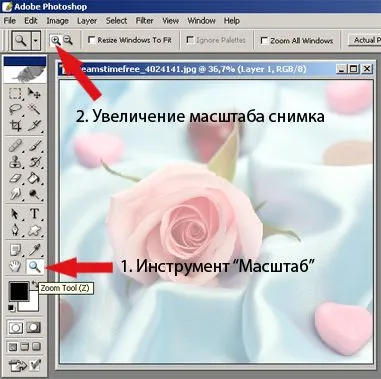Viewport: 381px width, 379px height.
Task: Minimize the document window
Action: tap(341, 69)
